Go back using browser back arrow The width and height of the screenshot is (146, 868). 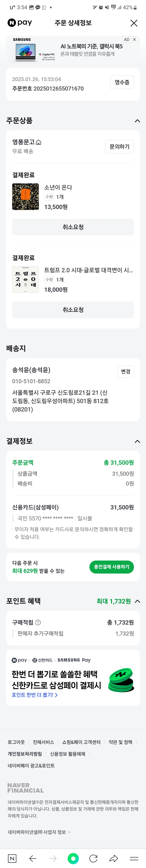(x=33, y=858)
